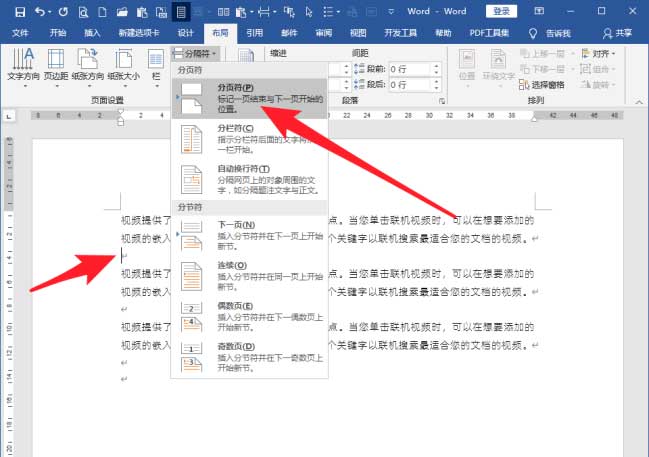This screenshot has width=649, height=457.
Task: Open the Text Direction (文字方向) tool
Action: [24, 63]
